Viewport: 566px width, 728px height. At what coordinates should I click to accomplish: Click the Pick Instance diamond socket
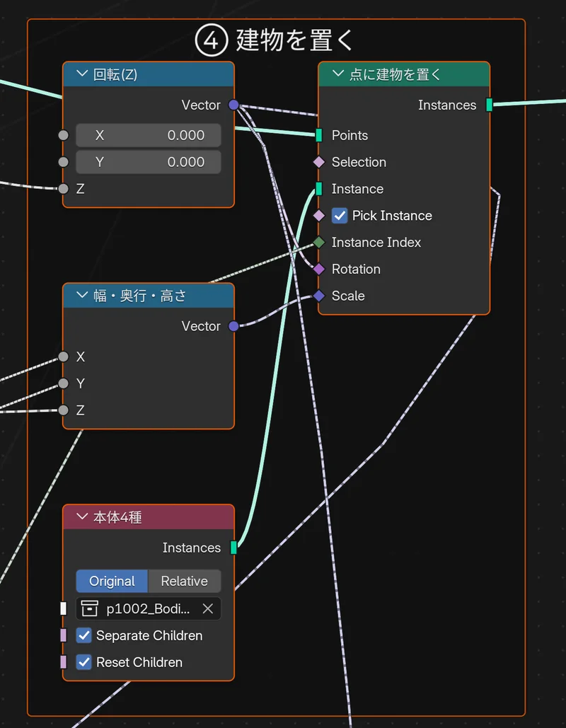click(x=319, y=215)
